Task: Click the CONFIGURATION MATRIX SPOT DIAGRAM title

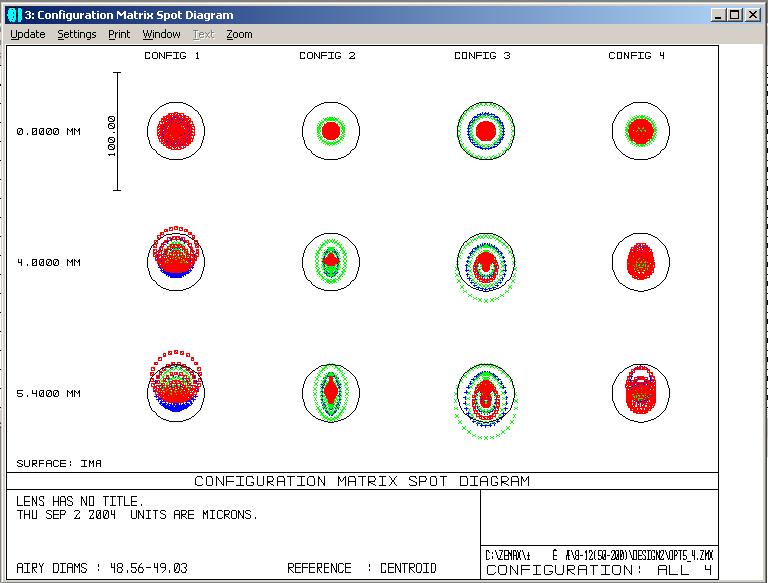Action: pos(362,481)
